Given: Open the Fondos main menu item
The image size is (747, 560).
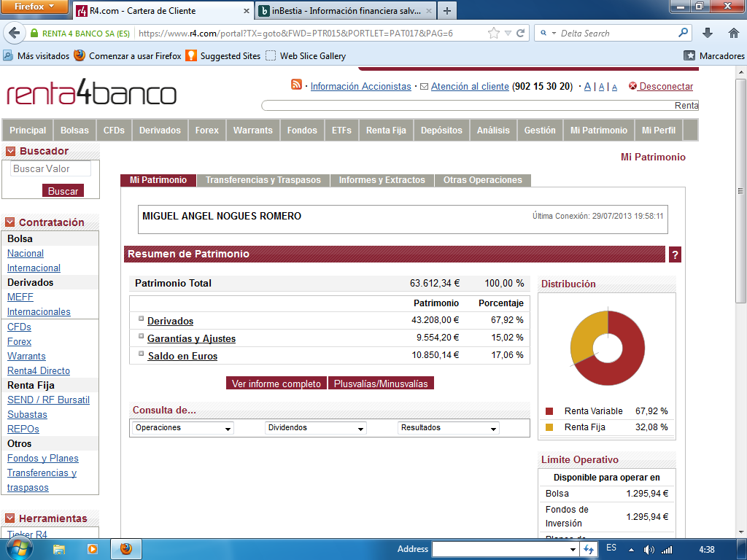Looking at the screenshot, I should point(302,131).
